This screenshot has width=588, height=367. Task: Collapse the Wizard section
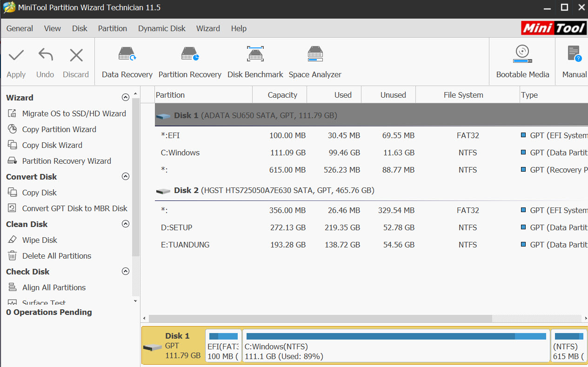[x=125, y=97]
